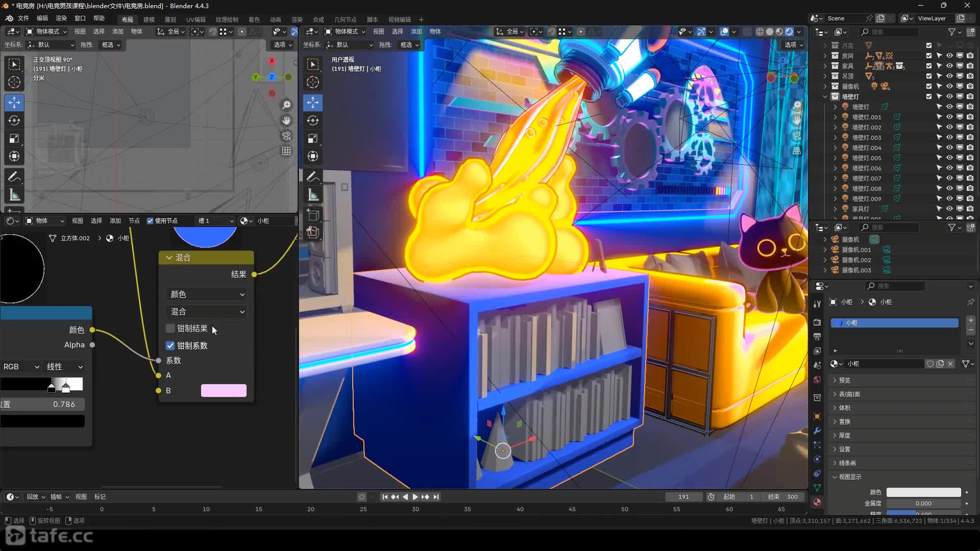Select the Annotate tool in right viewport
Viewport: 980px width, 551px height.
313,177
